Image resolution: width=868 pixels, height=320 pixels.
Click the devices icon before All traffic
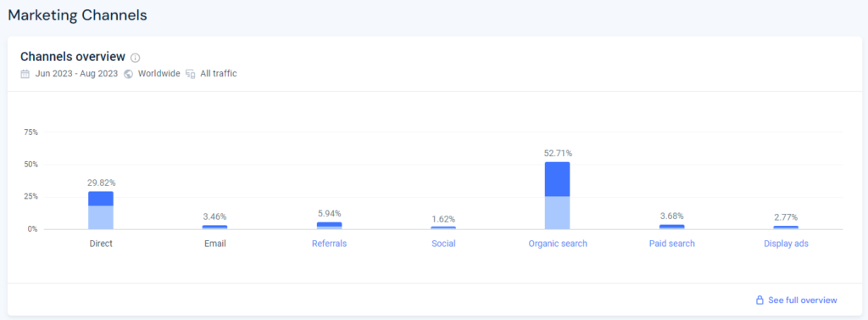pos(191,74)
